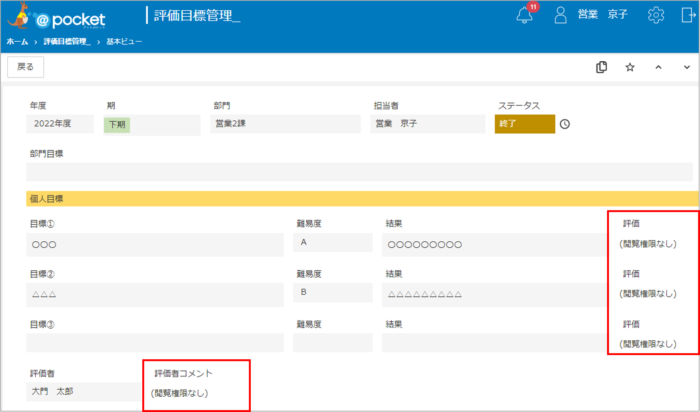
Task: Click the 2022年度 year field
Action: point(60,124)
